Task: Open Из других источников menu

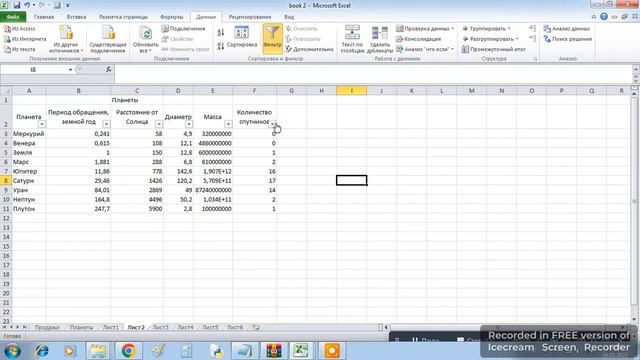Action: (x=66, y=39)
